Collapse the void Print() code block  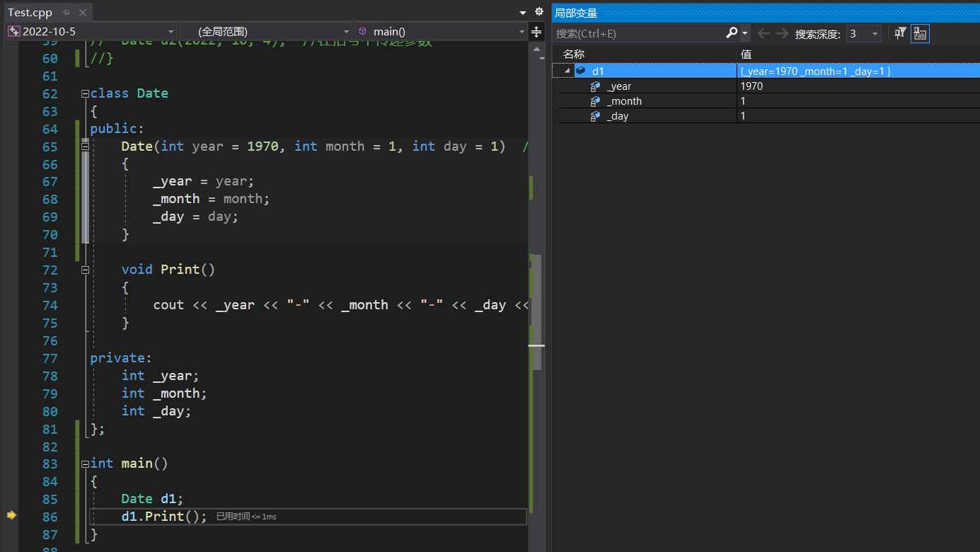pyautogui.click(x=85, y=270)
